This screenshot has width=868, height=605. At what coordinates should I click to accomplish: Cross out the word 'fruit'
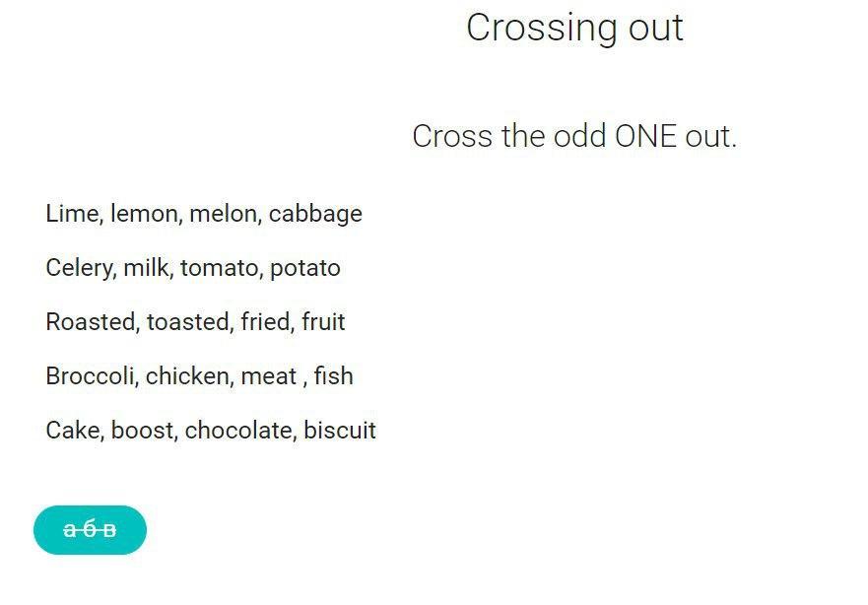tap(323, 321)
